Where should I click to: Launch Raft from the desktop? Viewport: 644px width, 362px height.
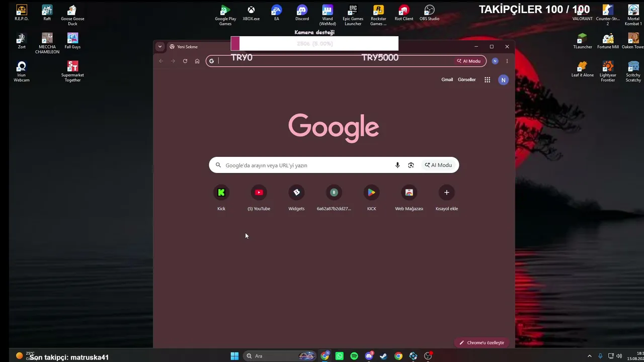click(x=47, y=13)
